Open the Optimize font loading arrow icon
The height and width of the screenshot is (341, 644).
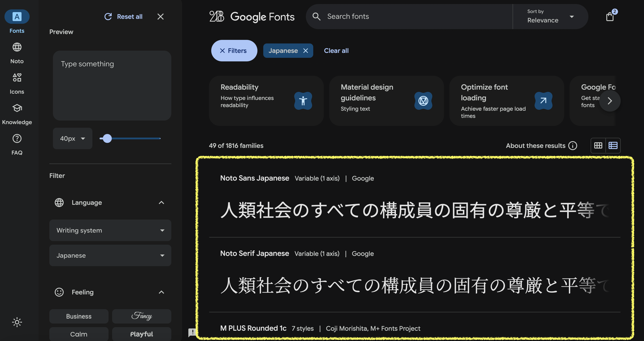point(543,101)
